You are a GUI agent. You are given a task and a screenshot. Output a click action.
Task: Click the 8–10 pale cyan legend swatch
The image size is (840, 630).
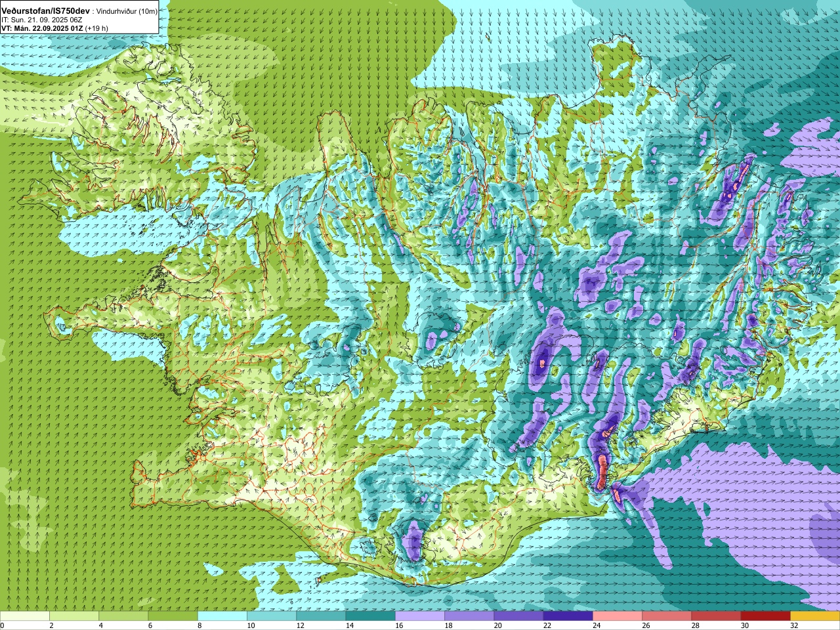[222, 616]
